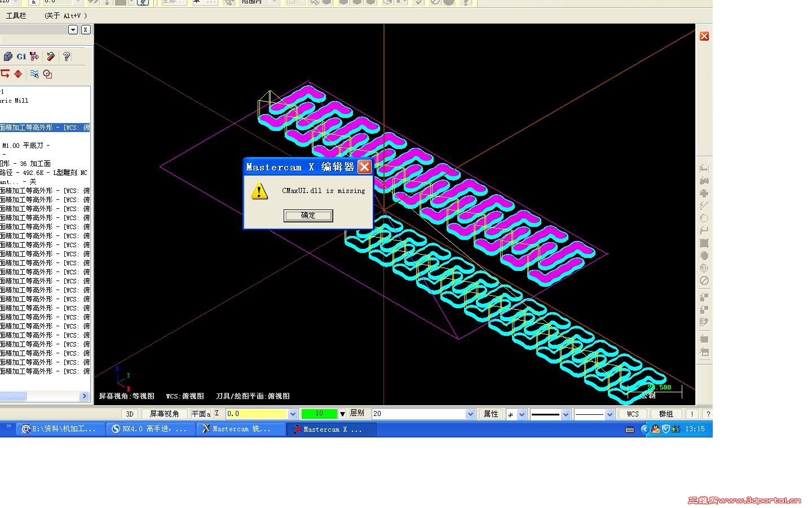Switch to Mastercam 铣 taskbar window
This screenshot has width=812, height=508.
[x=240, y=429]
